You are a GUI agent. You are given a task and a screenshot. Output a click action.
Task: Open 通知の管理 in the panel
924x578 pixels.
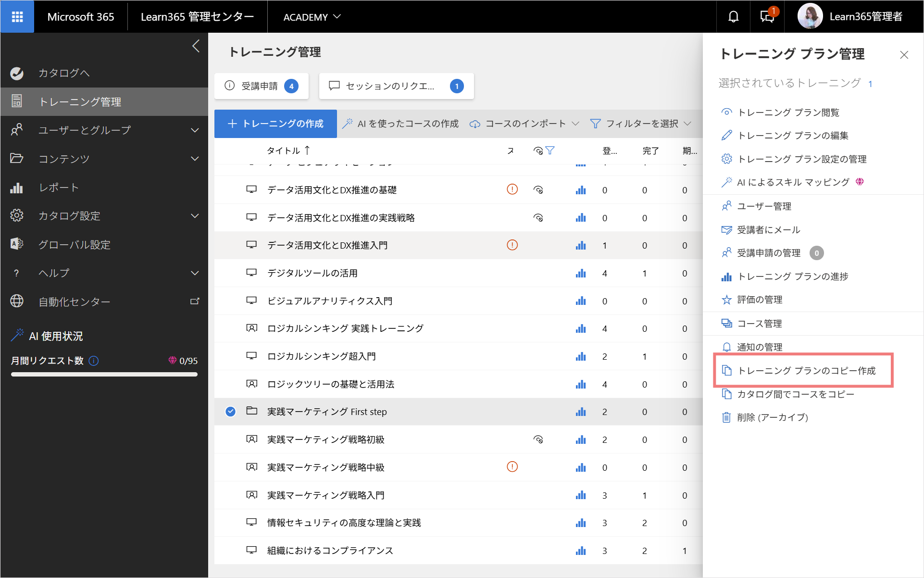click(752, 347)
